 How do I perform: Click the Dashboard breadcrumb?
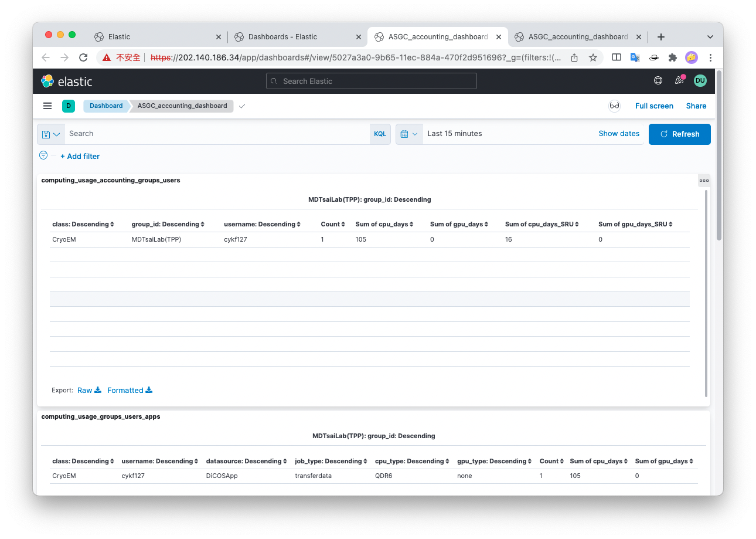[x=106, y=106]
